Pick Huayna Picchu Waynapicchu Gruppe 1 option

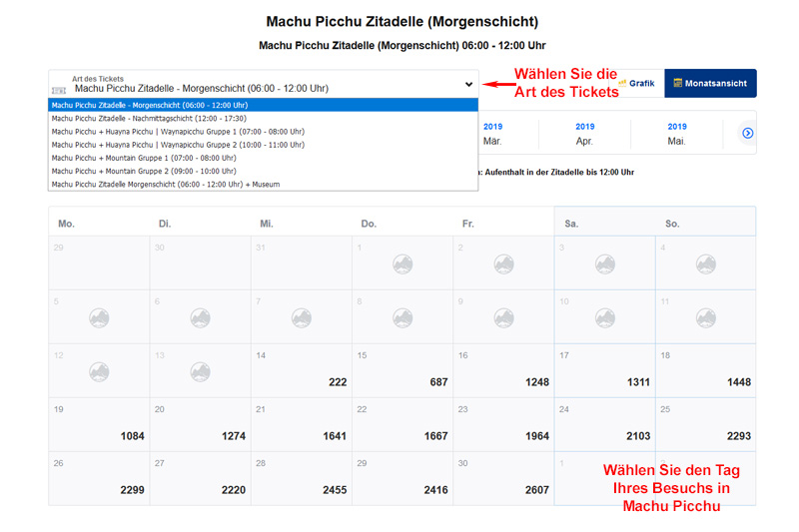tap(263, 132)
